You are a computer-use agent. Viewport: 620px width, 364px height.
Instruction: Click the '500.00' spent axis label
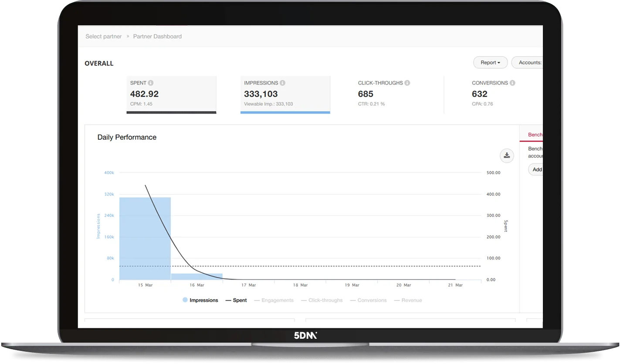(x=493, y=173)
